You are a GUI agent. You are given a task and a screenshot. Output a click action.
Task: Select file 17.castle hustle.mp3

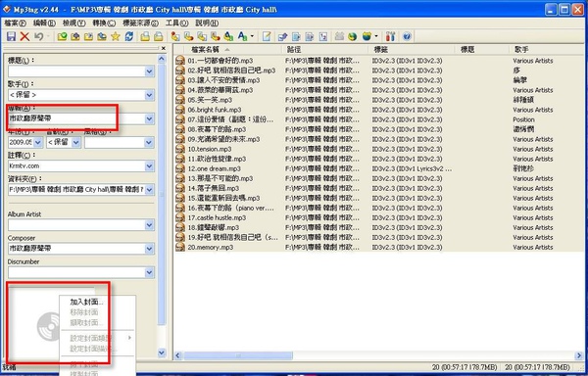tap(217, 217)
